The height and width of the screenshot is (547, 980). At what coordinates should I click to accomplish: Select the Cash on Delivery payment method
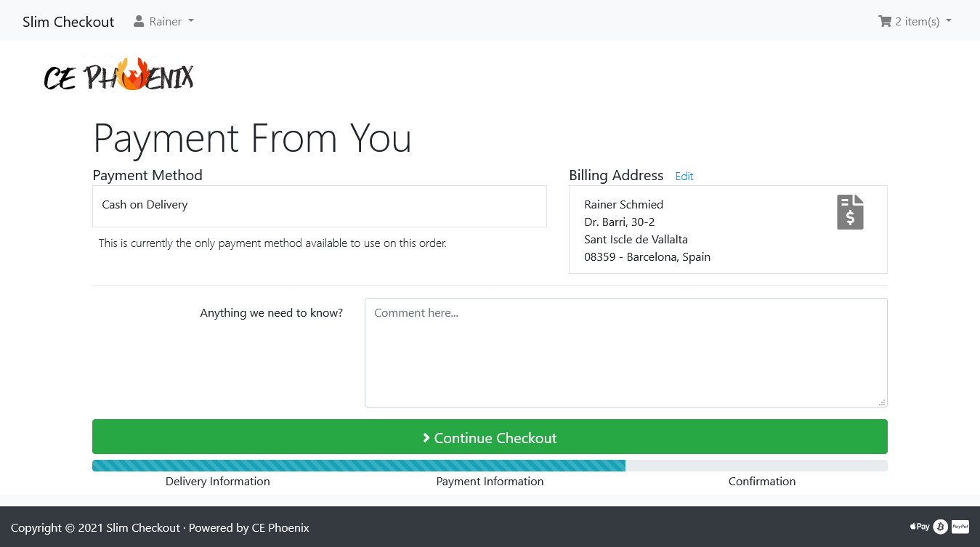click(320, 206)
